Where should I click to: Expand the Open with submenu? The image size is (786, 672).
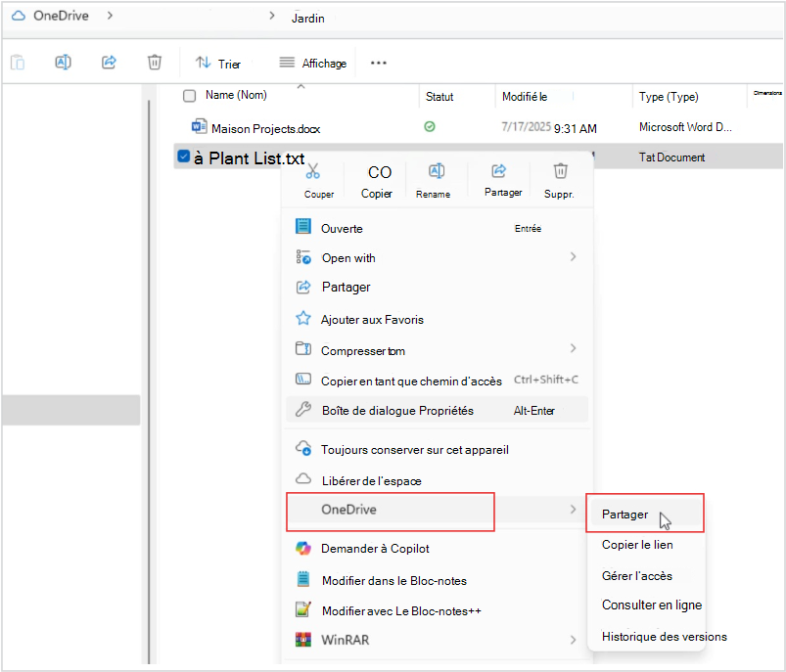click(x=437, y=257)
